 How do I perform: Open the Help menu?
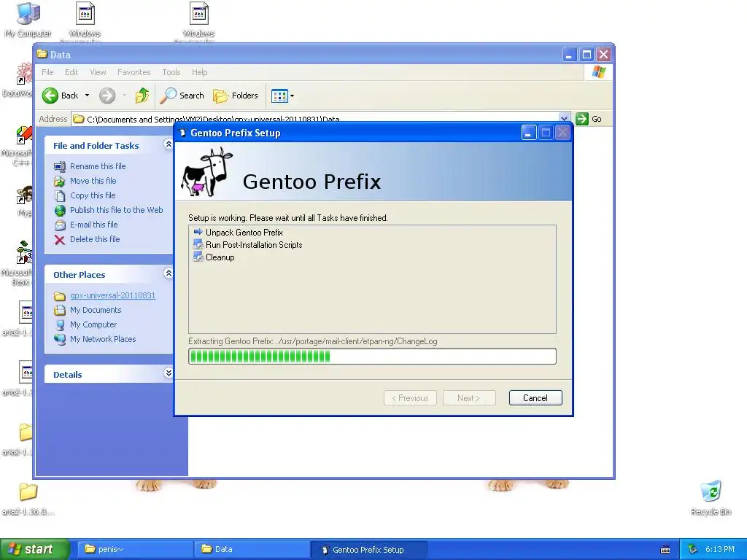(200, 72)
